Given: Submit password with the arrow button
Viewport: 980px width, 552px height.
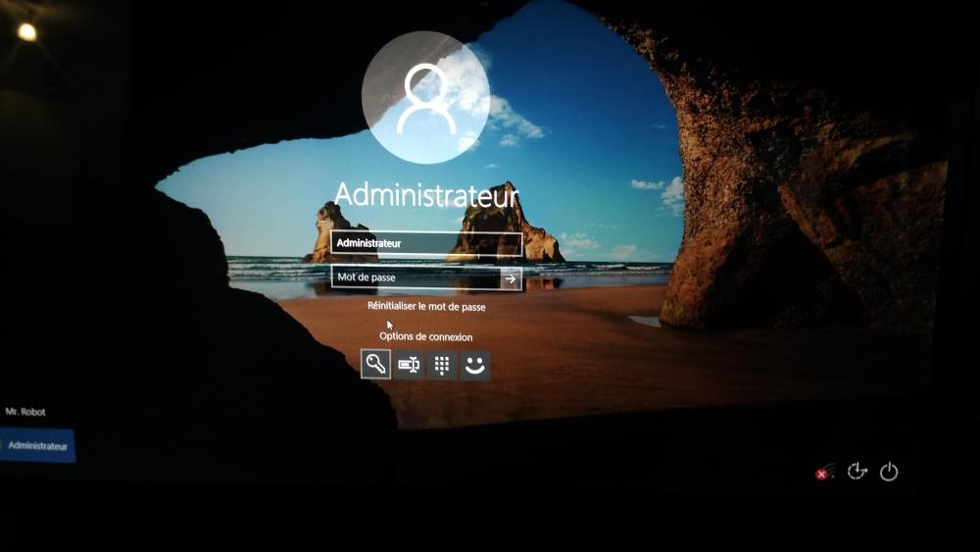Looking at the screenshot, I should [511, 278].
